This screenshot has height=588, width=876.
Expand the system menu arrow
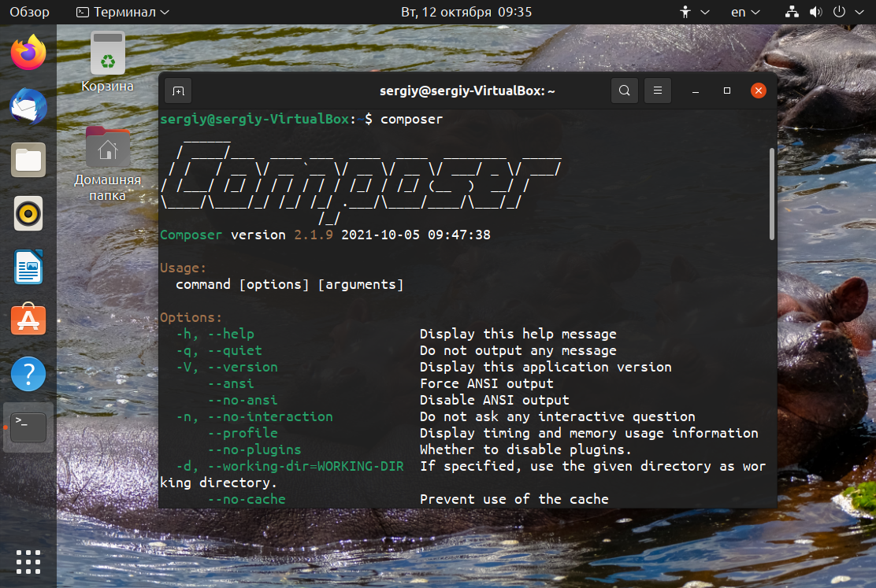pos(859,12)
